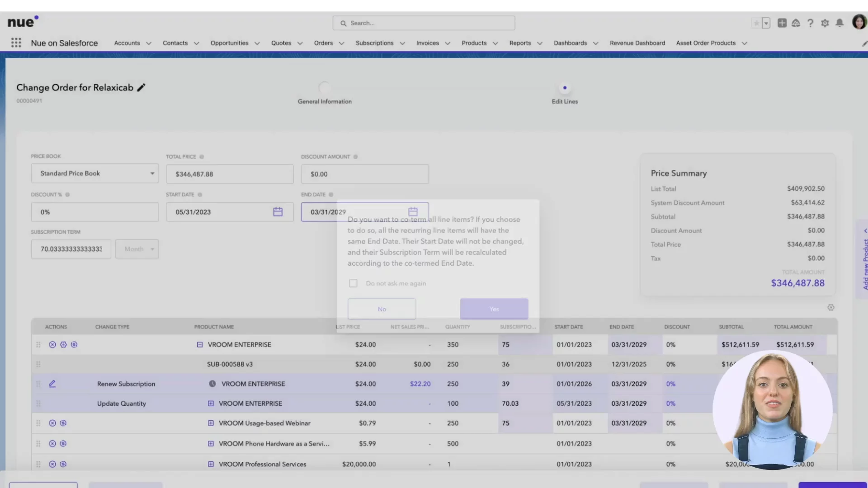Click pencil edit icon on Renew Subscription row
The width and height of the screenshot is (868, 488).
click(52, 384)
